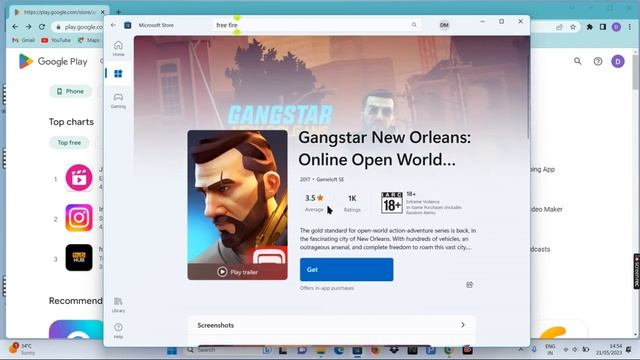The image size is (640, 360).
Task: Open Google Play account avatar D
Action: (x=618, y=61)
